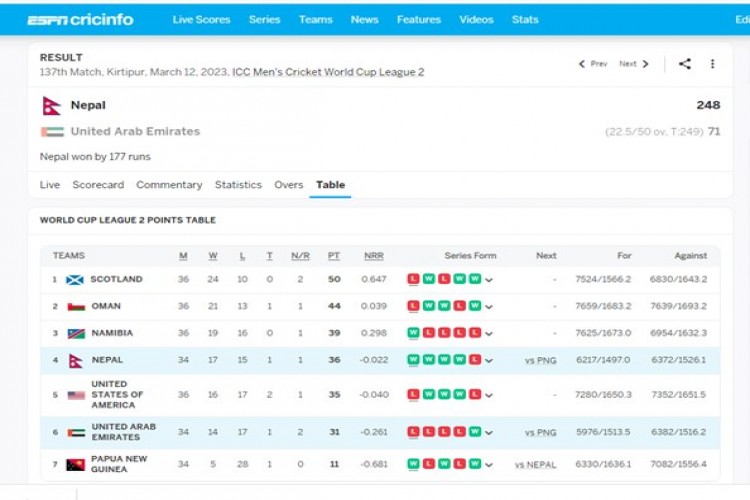Viewport: 750px width, 500px height.
Task: Click Scotland's 7524/1566.2 For value
Action: 603,279
